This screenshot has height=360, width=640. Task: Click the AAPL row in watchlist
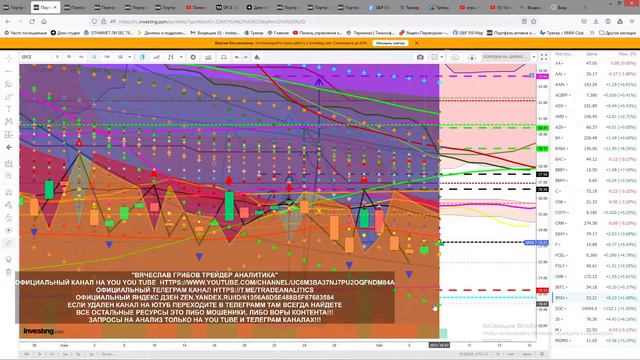pos(596,84)
